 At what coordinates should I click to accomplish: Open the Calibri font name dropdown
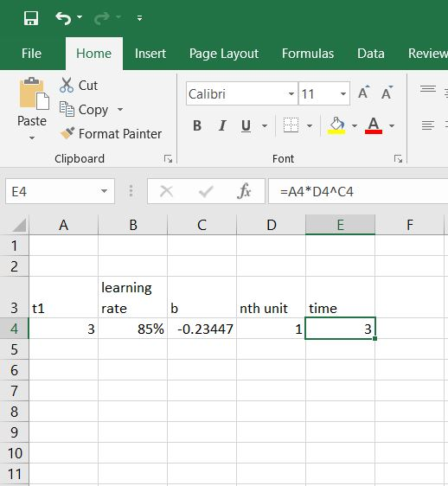coord(291,93)
